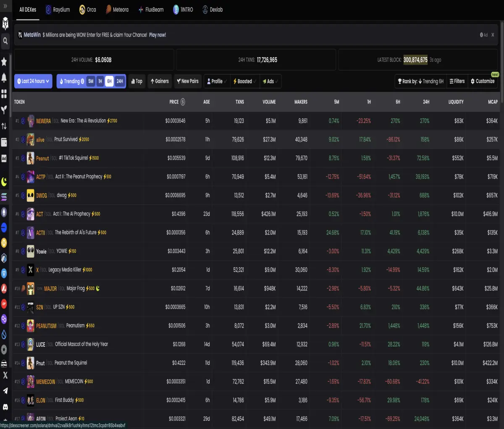This screenshot has width=504, height=429.
Task: Click the MetaWin 'Play now!' link
Action: [157, 35]
